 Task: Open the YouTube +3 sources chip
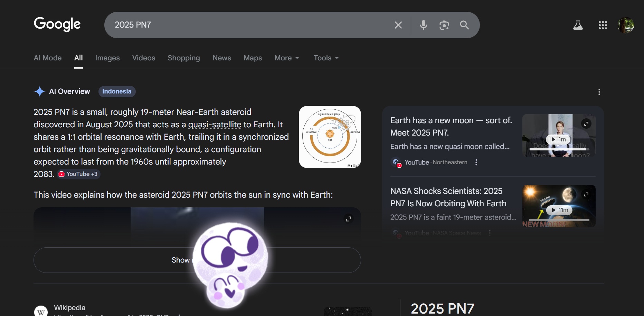coord(79,174)
